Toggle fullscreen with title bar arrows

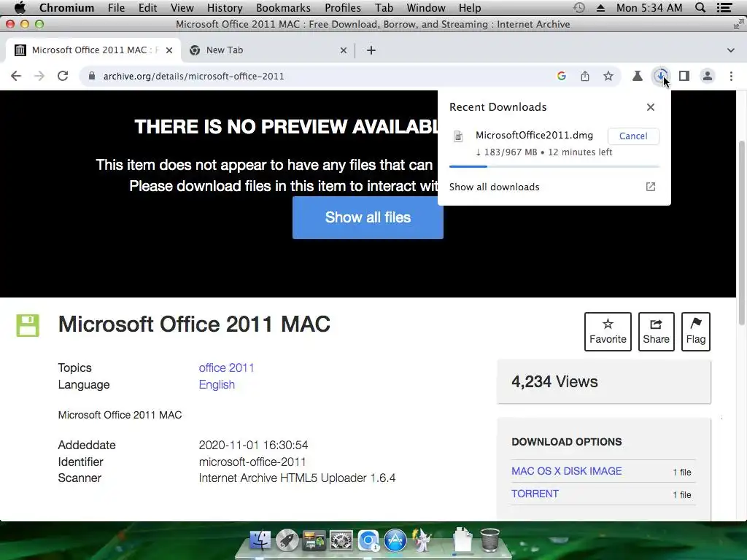pos(738,24)
